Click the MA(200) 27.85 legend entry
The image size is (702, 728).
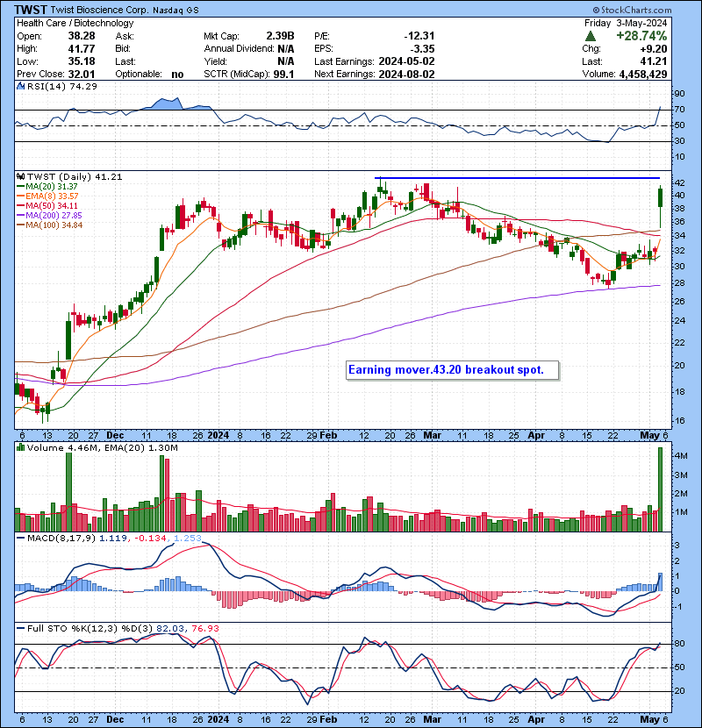(49, 216)
